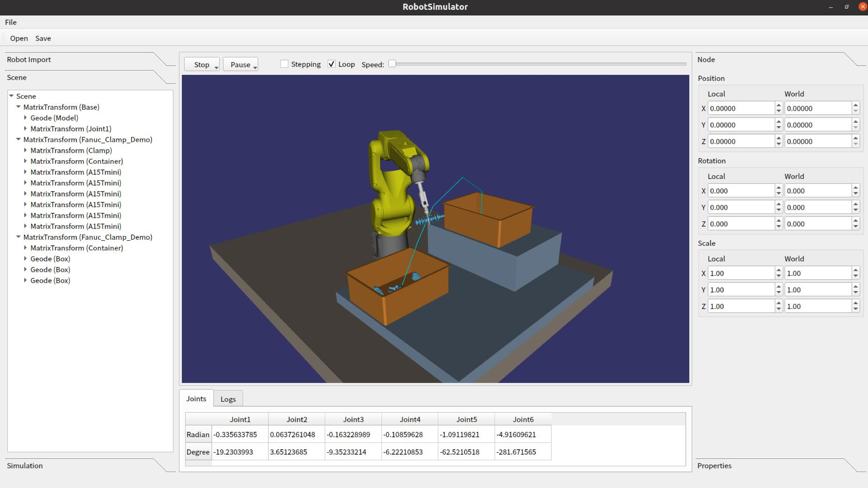This screenshot has width=868, height=488.
Task: Collapse first Fanuc_Clamp_Demo node
Action: pyautogui.click(x=18, y=139)
